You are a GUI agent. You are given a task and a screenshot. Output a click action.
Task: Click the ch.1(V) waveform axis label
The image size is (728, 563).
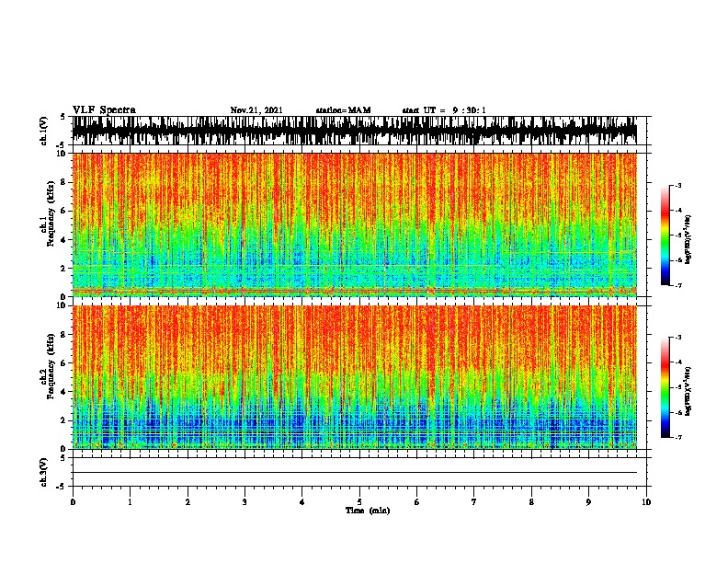click(44, 131)
